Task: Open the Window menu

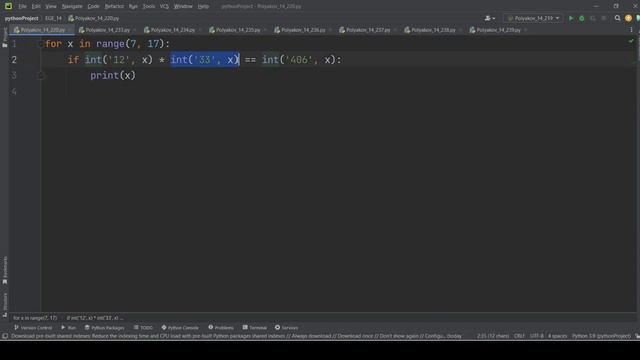Action: [183, 6]
